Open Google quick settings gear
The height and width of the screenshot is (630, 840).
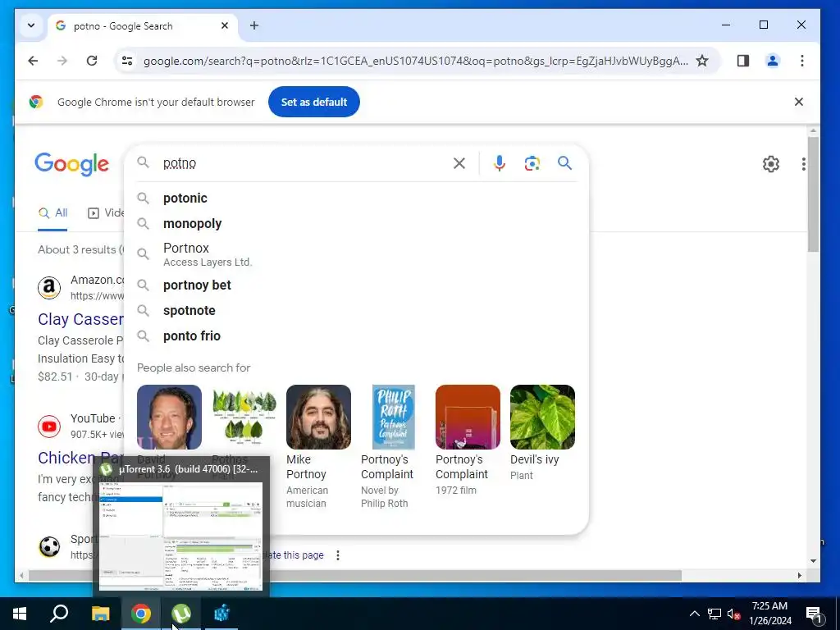[771, 164]
